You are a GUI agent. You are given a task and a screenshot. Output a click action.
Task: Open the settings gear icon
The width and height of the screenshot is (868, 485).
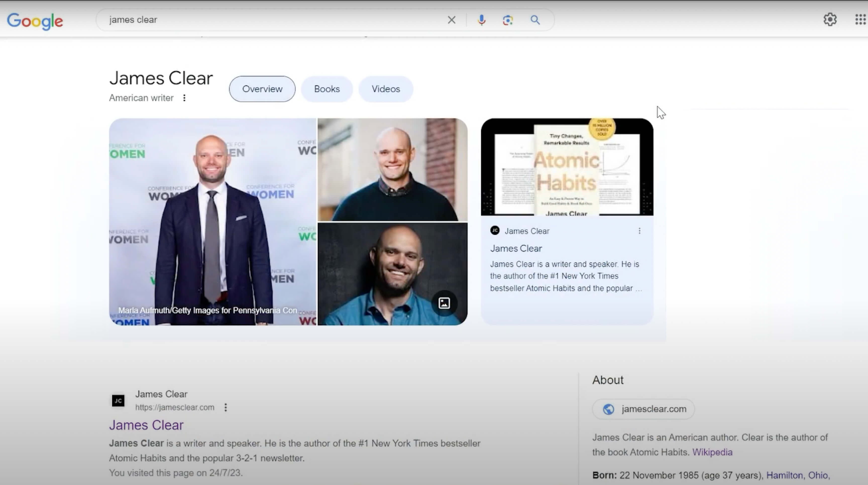830,20
